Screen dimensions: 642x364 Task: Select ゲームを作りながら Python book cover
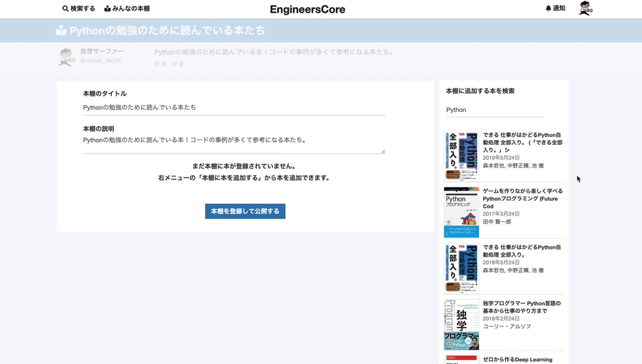tap(461, 212)
